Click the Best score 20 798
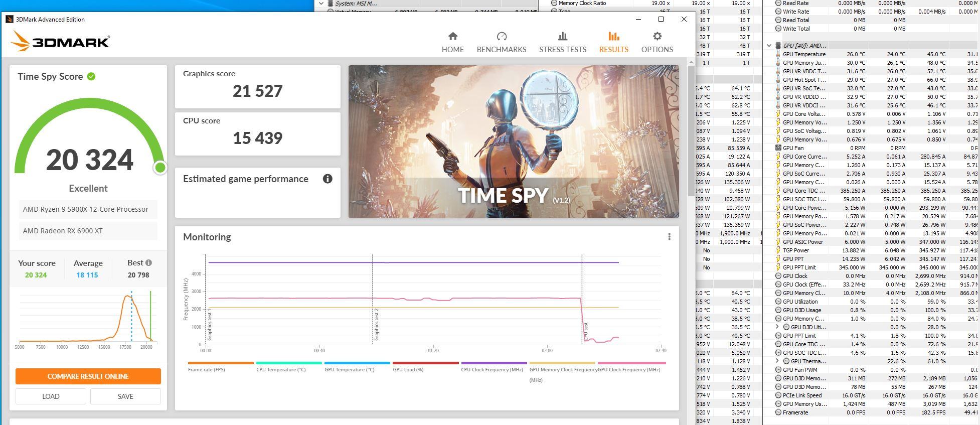Screen dimensions: 980x425 138,275
